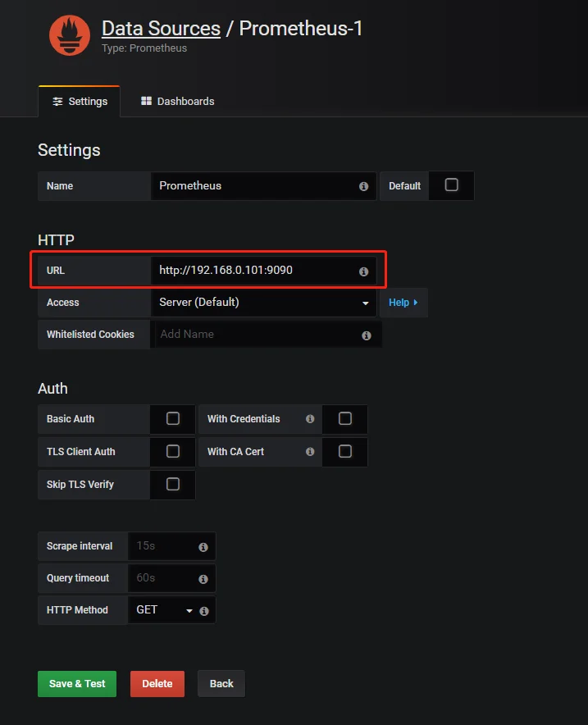Click the 'Type: Prometheus' subtitle text

coord(144,48)
